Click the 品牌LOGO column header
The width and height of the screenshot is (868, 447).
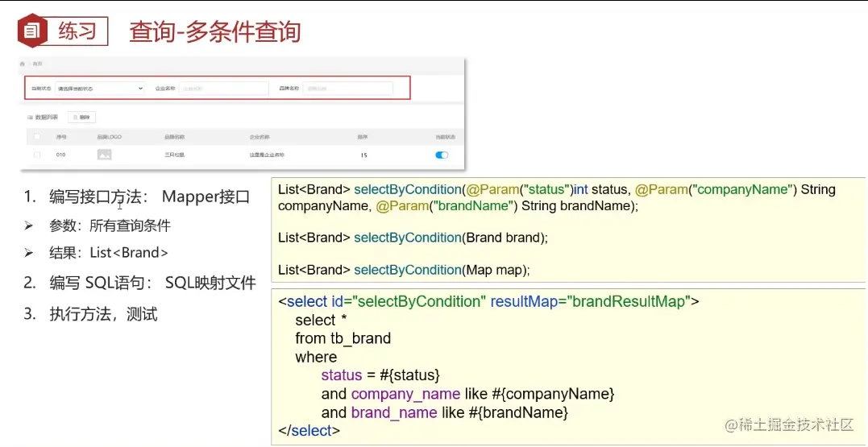(x=109, y=137)
